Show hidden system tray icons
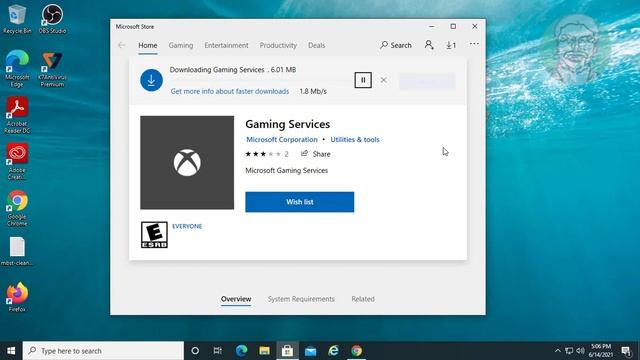Image resolution: width=640 pixels, height=360 pixels. click(x=558, y=351)
